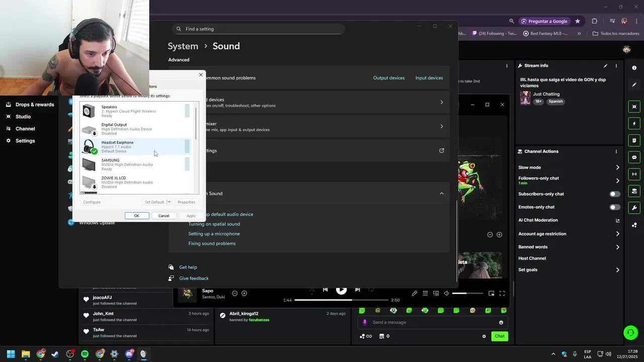Open chat settings gear icon

(x=484, y=336)
